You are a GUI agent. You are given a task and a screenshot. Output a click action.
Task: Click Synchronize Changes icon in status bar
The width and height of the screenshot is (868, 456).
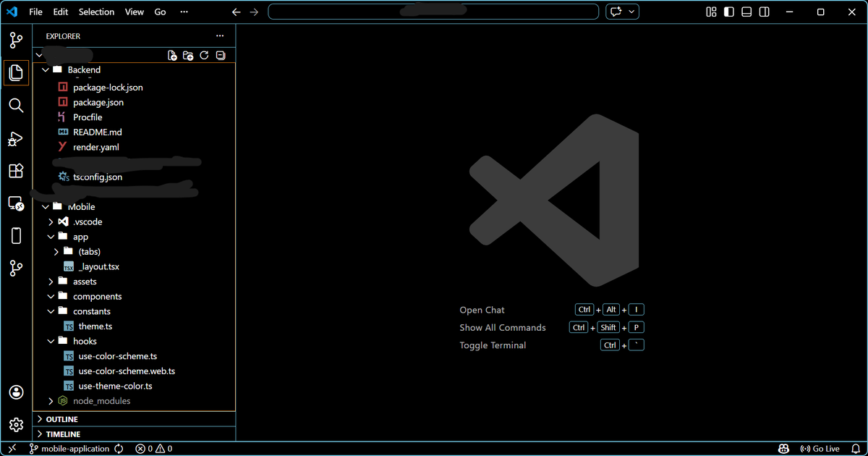click(x=119, y=449)
